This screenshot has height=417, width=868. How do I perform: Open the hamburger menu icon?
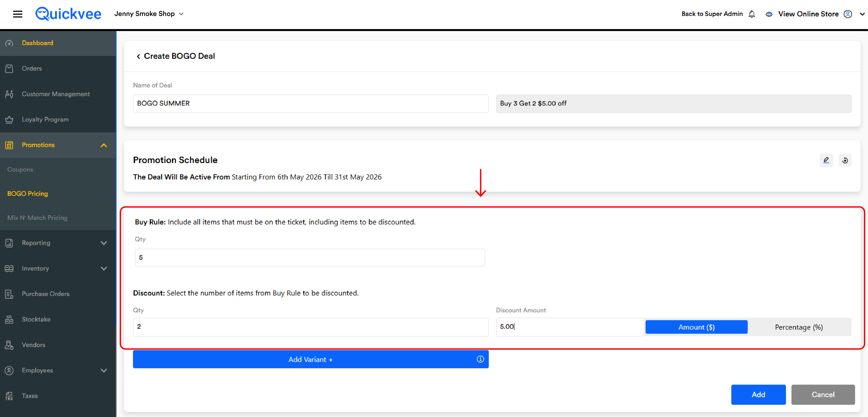point(17,14)
